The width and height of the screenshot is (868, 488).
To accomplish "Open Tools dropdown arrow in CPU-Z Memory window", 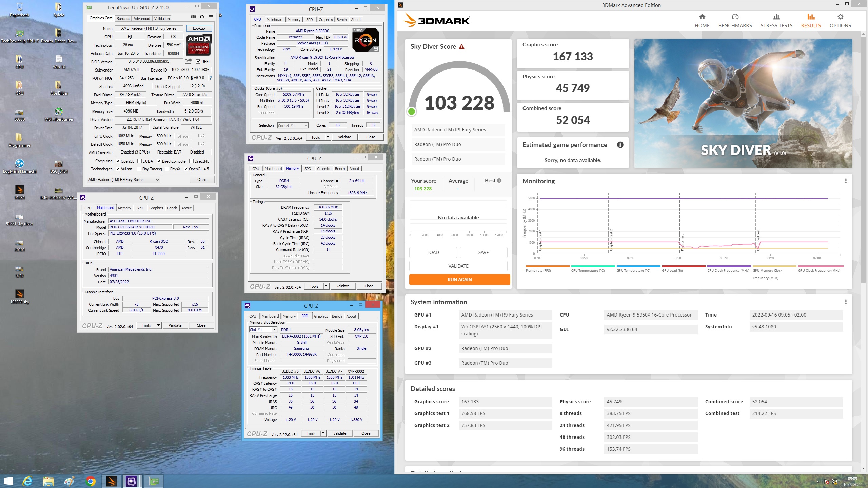I will tap(326, 286).
